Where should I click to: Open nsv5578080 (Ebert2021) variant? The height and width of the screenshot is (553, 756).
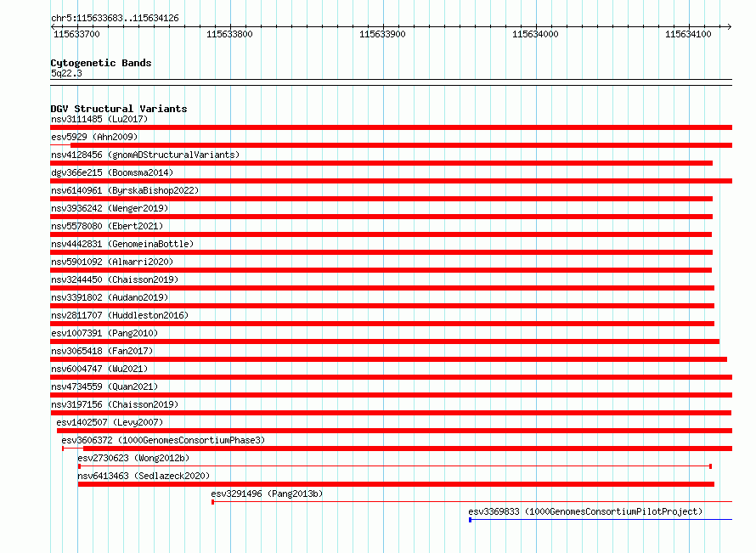tap(107, 226)
